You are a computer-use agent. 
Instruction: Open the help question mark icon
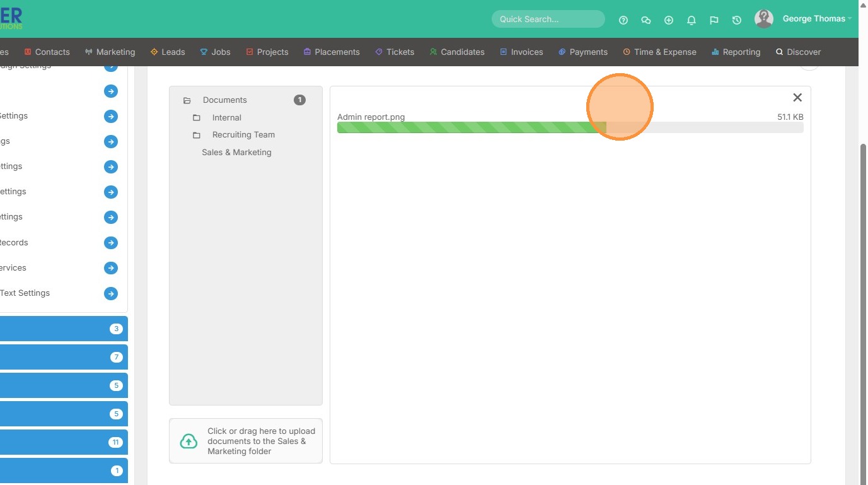pos(623,20)
